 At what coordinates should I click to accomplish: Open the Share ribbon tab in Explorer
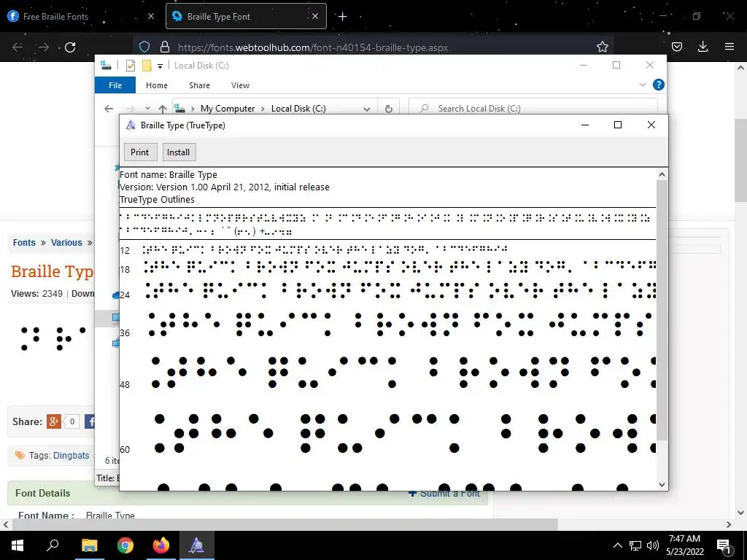pyautogui.click(x=199, y=85)
